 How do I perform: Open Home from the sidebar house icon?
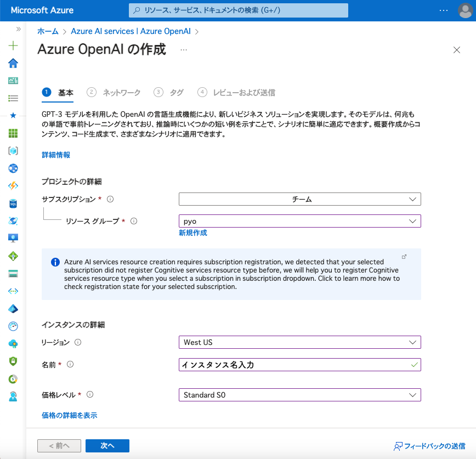[x=13, y=63]
